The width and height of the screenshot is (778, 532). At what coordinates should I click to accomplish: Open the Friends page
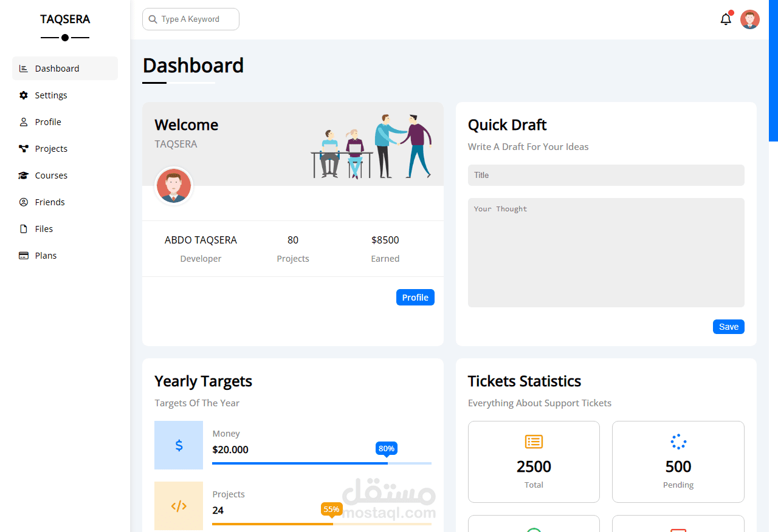[x=65, y=202]
